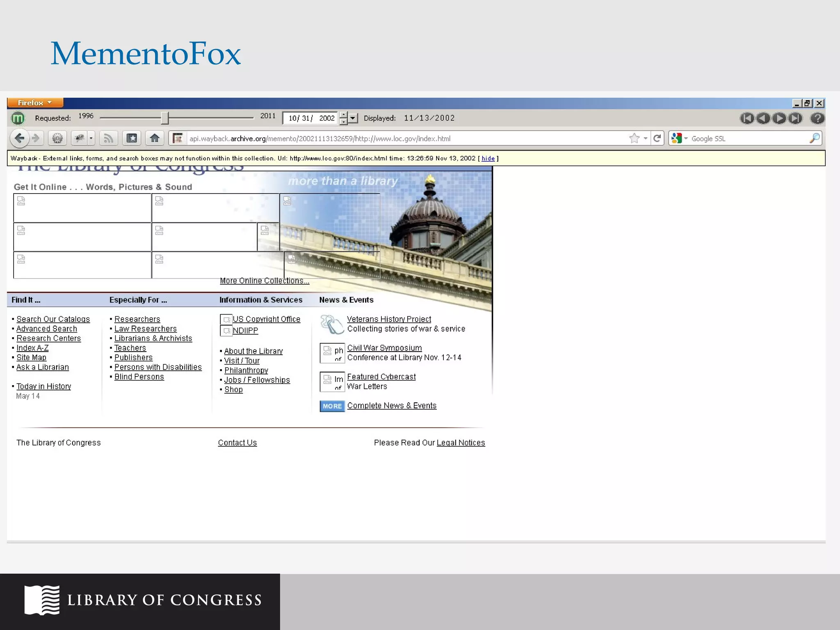Click the blue MORE button
840x630 pixels.
[332, 406]
